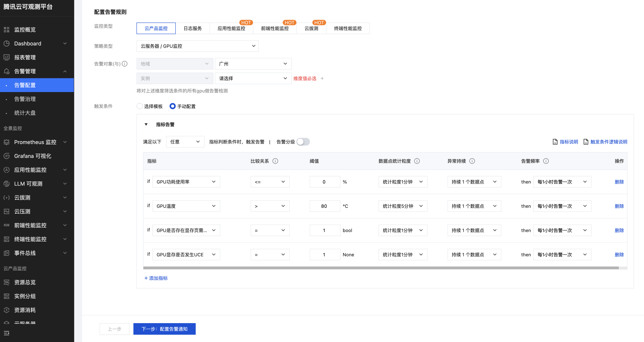Enable the 告警分级 toggle switch

tap(303, 142)
